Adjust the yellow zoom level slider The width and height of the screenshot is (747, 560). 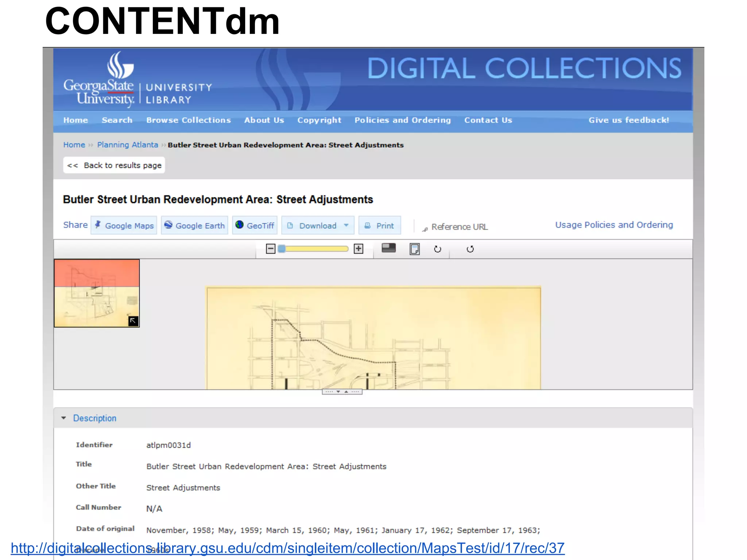pyautogui.click(x=313, y=249)
